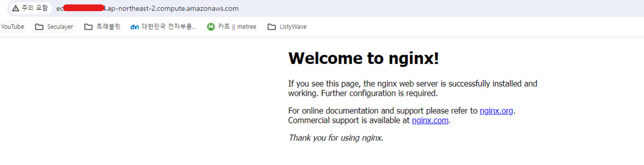Click the "Welcome to nginx!" heading

click(364, 59)
